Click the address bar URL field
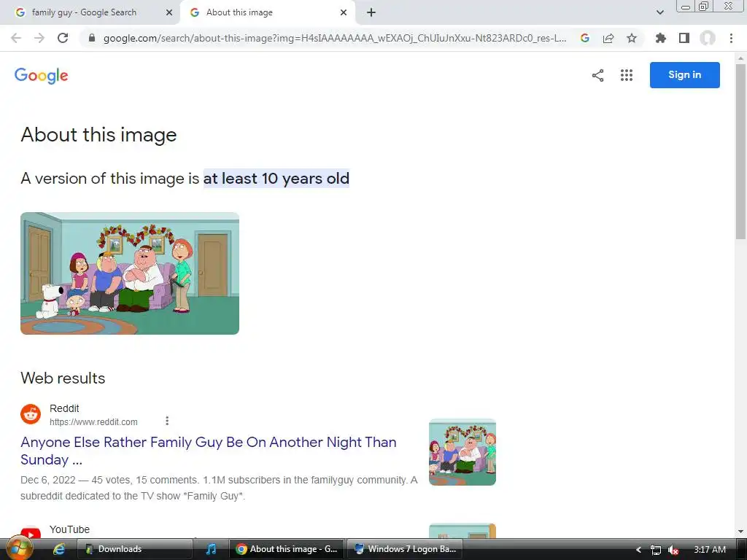747x560 pixels. [334, 38]
